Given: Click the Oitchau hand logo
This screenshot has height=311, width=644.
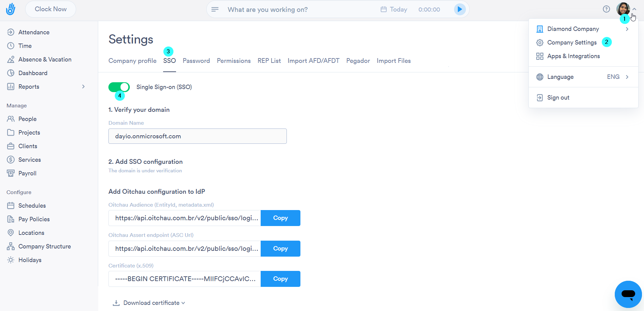Looking at the screenshot, I should pyautogui.click(x=11, y=9).
